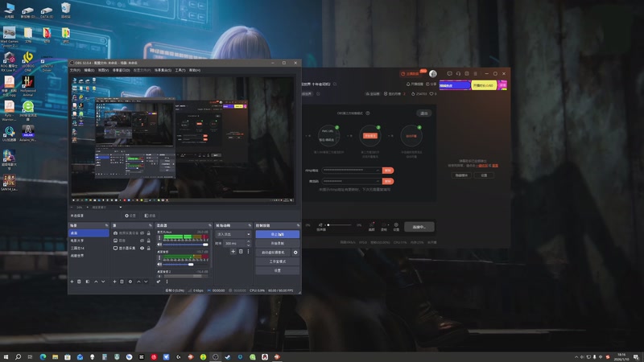Delete selected source via Sources trash icon
This screenshot has width=644, height=362.
[122, 282]
